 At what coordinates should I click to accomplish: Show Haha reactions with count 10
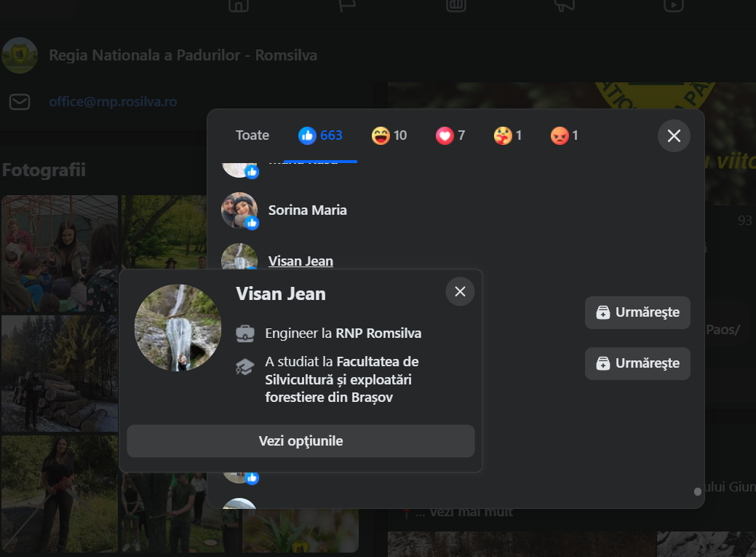coord(389,135)
